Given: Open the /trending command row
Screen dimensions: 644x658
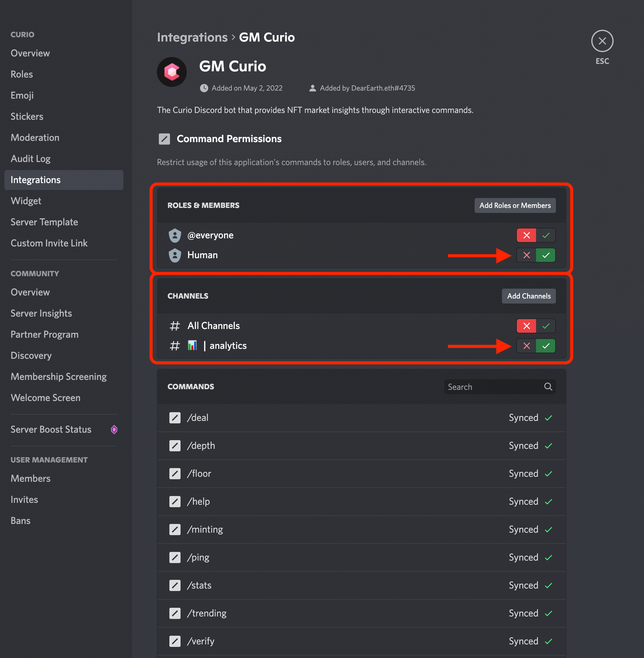Looking at the screenshot, I should point(361,613).
